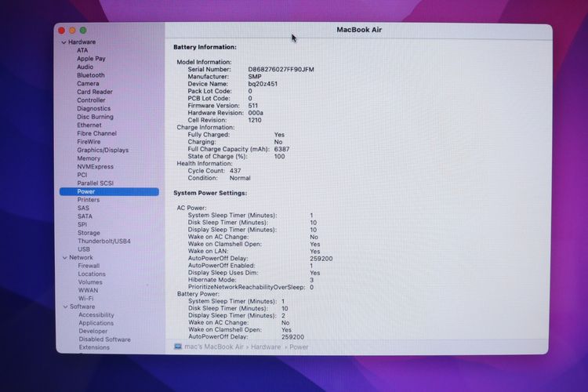Select Developer under Software
588x392 pixels.
click(x=93, y=331)
